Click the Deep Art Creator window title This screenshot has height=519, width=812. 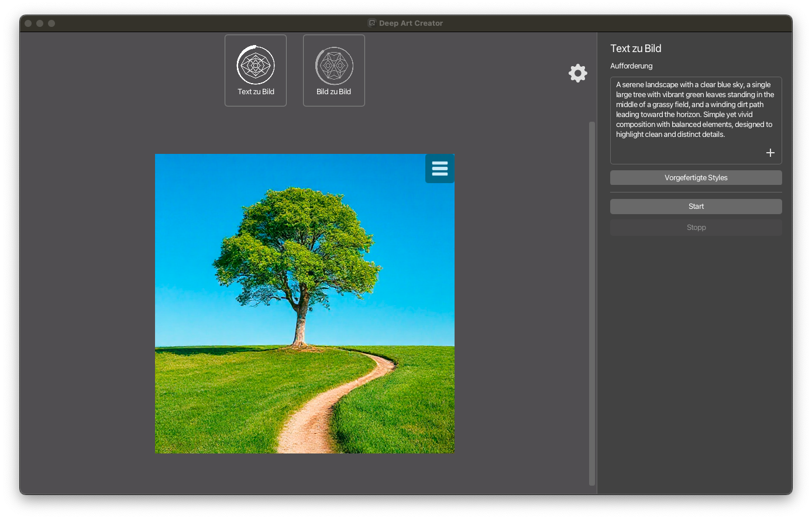[x=411, y=23]
